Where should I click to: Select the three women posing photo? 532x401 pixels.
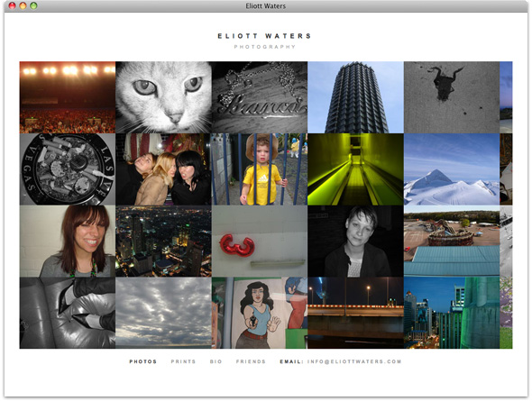[163, 169]
